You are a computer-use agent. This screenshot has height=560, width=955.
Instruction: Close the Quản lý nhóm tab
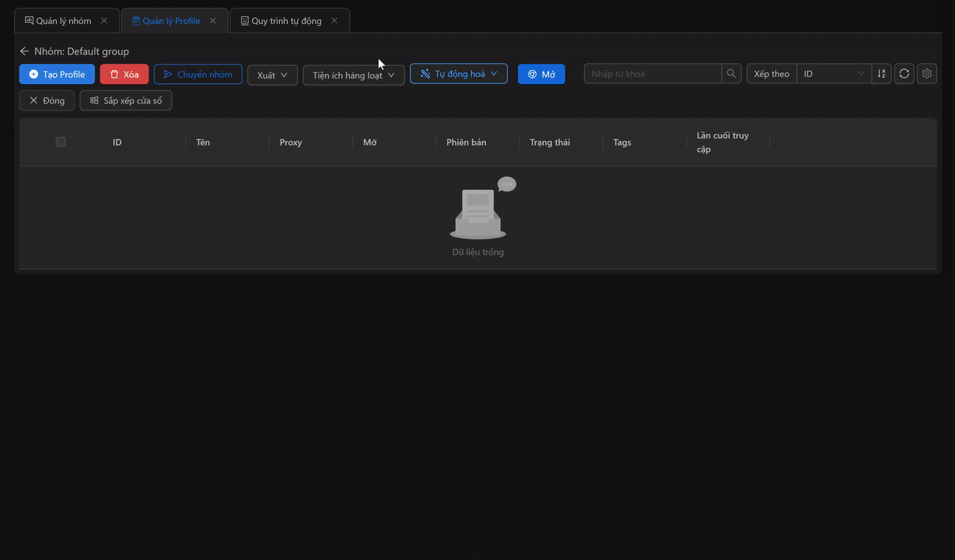[x=104, y=21]
